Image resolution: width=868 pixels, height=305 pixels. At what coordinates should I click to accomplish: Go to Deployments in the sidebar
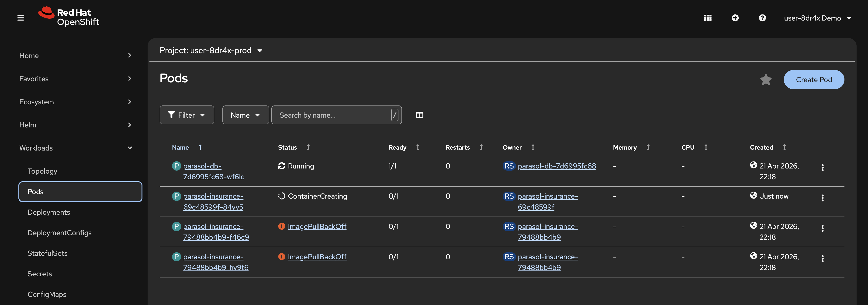[49, 212]
